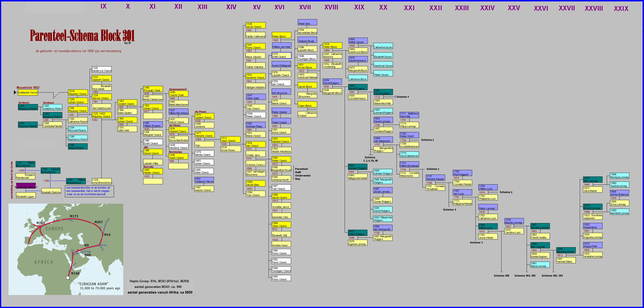Click the purple Boudewijn Steinfurt box
644x308 pixels.
[x=26, y=186]
